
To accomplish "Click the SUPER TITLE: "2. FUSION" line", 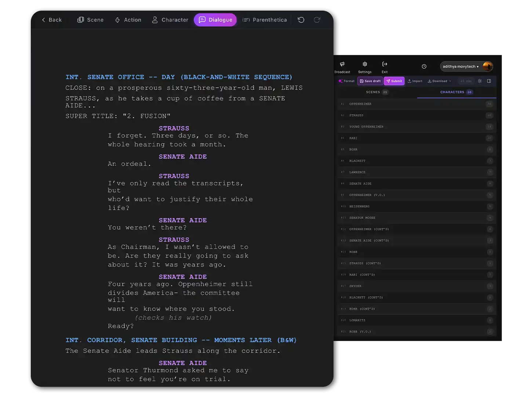I will point(118,116).
